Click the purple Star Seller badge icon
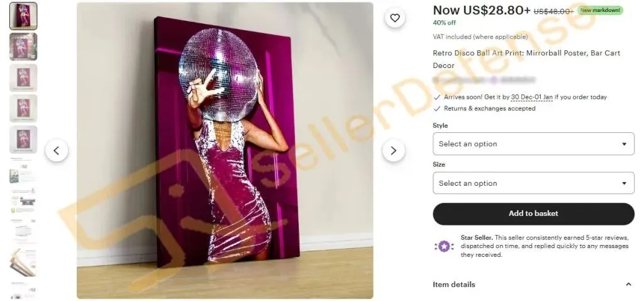644x301 pixels. [x=444, y=246]
